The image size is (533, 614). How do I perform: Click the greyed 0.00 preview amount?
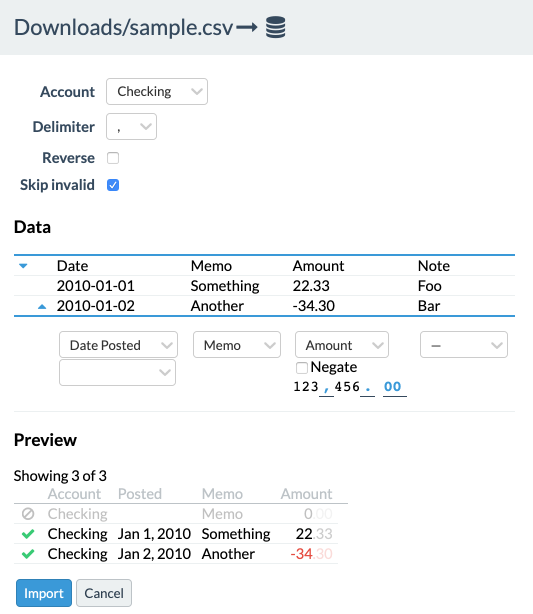(x=318, y=514)
